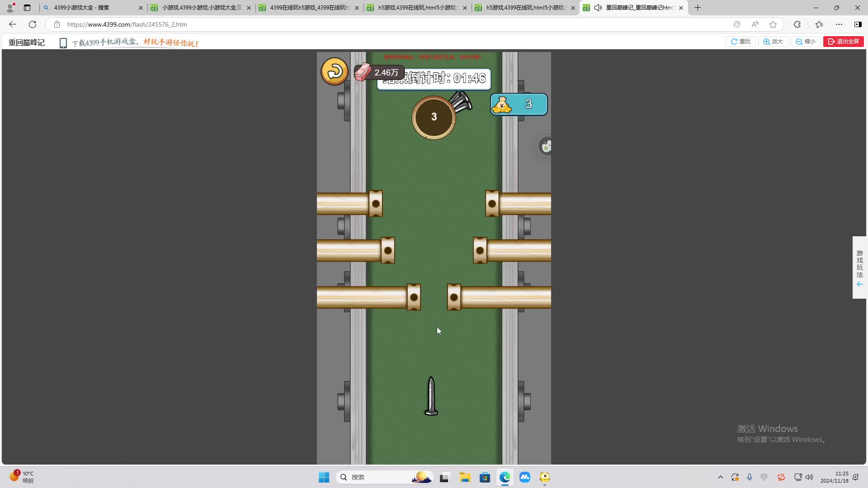Open the browser settings ellipsis menu
The width and height of the screenshot is (868, 488).
tap(839, 24)
